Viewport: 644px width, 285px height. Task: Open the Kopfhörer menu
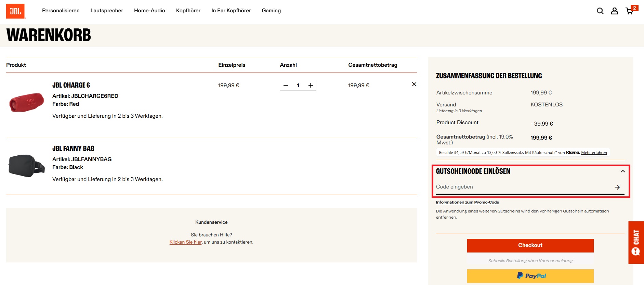point(188,11)
